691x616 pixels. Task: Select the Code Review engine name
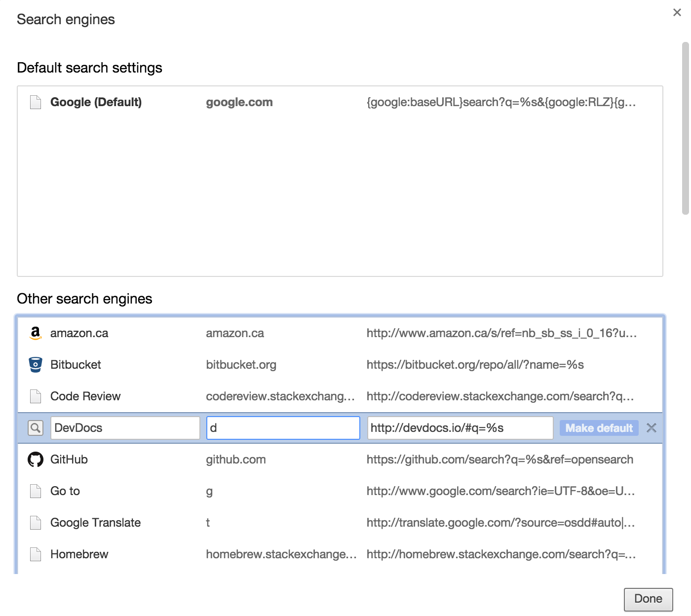pos(85,396)
